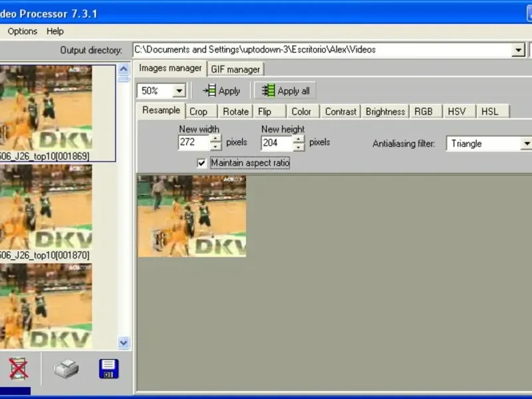Decrease New width with down spinner
The image size is (532, 399).
click(215, 146)
